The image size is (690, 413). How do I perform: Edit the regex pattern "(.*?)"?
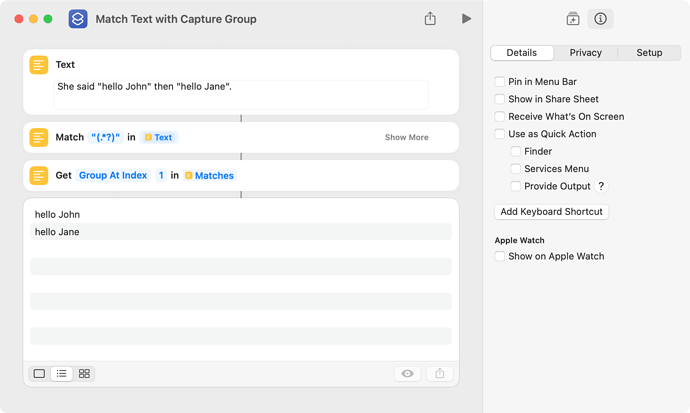click(106, 137)
